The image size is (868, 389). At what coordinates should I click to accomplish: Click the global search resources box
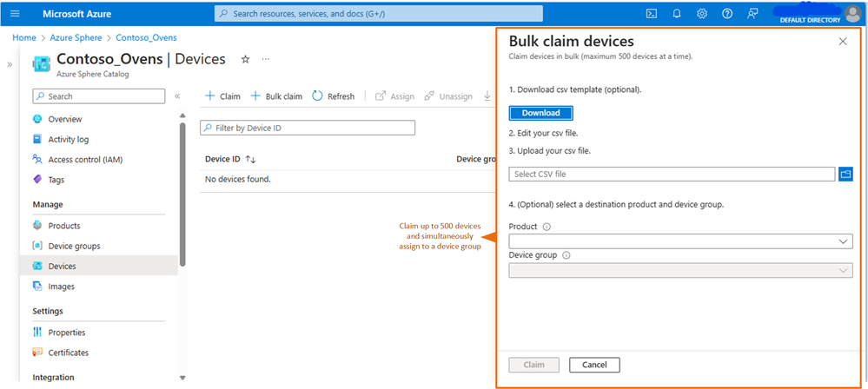379,14
